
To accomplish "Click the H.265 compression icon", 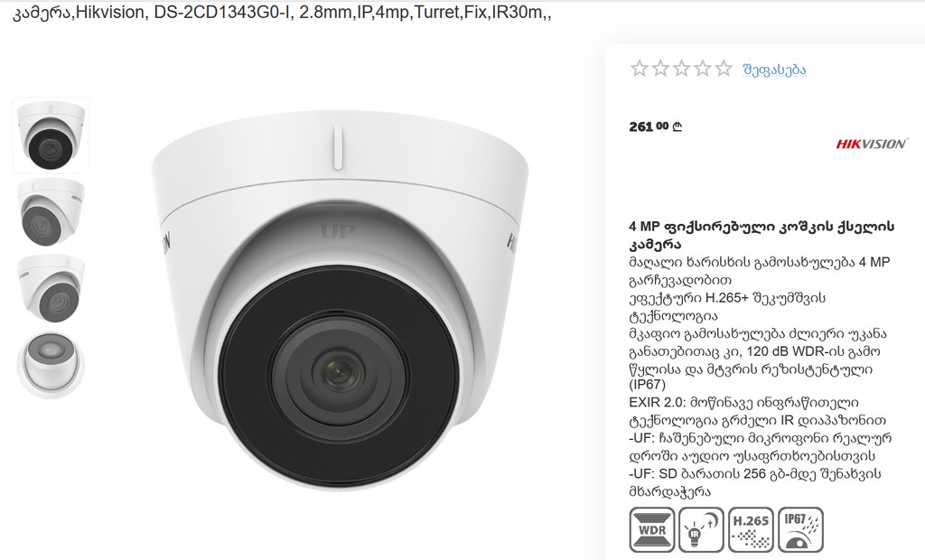I will 751,529.
